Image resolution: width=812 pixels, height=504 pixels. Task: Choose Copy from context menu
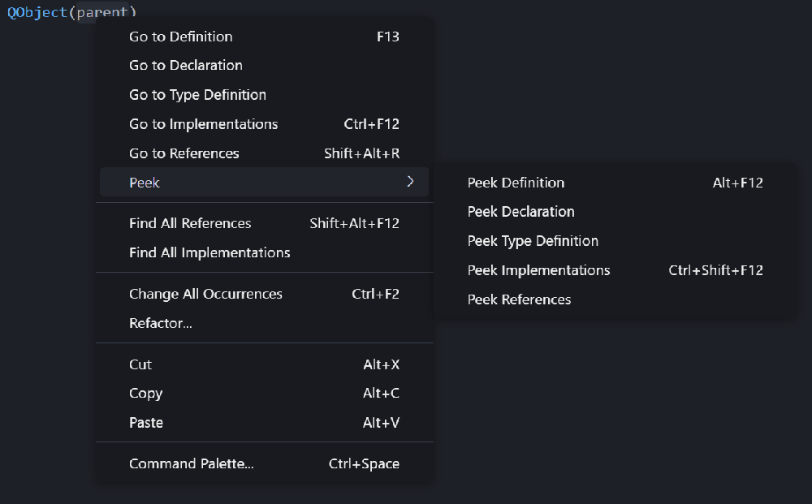pos(146,394)
